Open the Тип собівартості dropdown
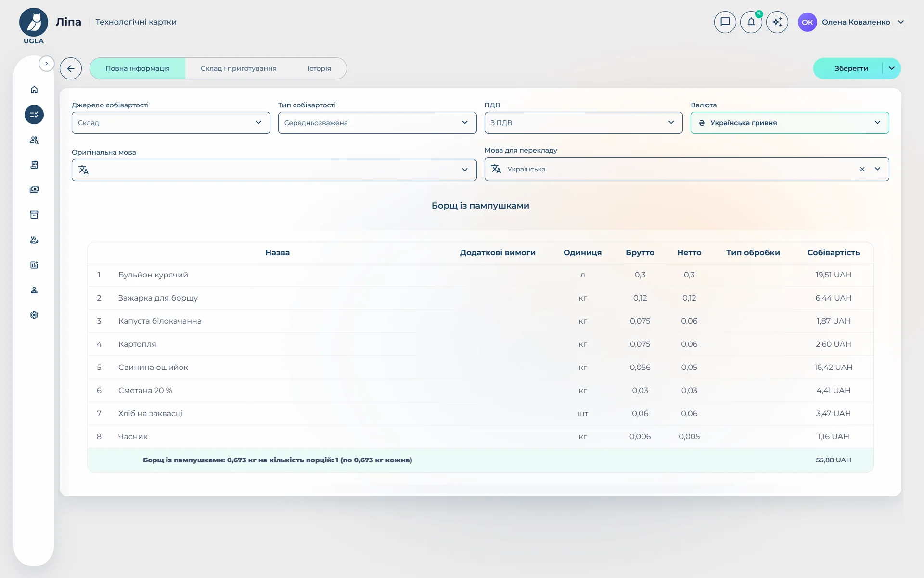Image resolution: width=924 pixels, height=578 pixels. [377, 123]
